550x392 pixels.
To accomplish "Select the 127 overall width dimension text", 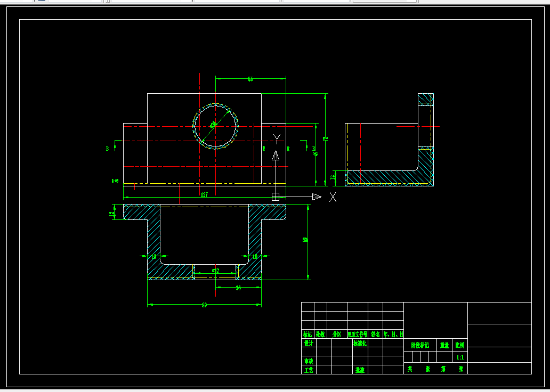I will tap(204, 194).
